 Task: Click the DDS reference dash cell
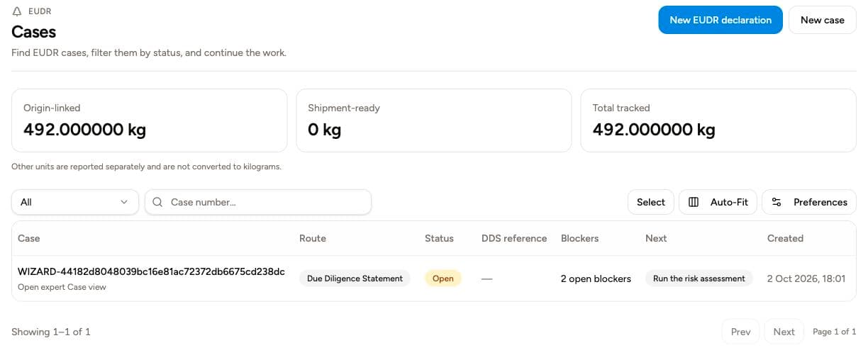[486, 279]
